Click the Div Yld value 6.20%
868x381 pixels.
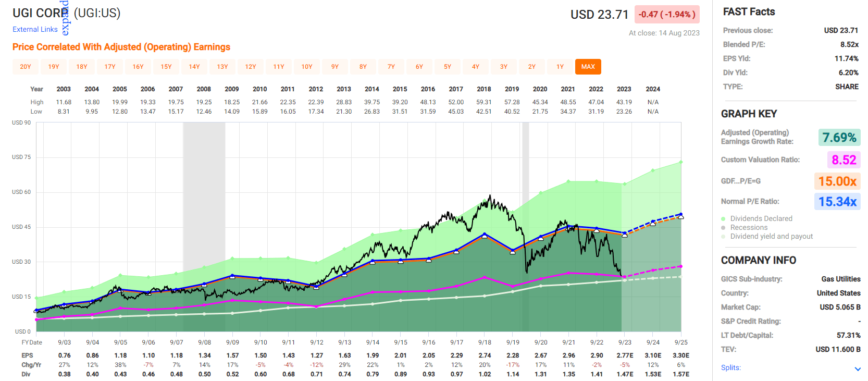pos(848,72)
